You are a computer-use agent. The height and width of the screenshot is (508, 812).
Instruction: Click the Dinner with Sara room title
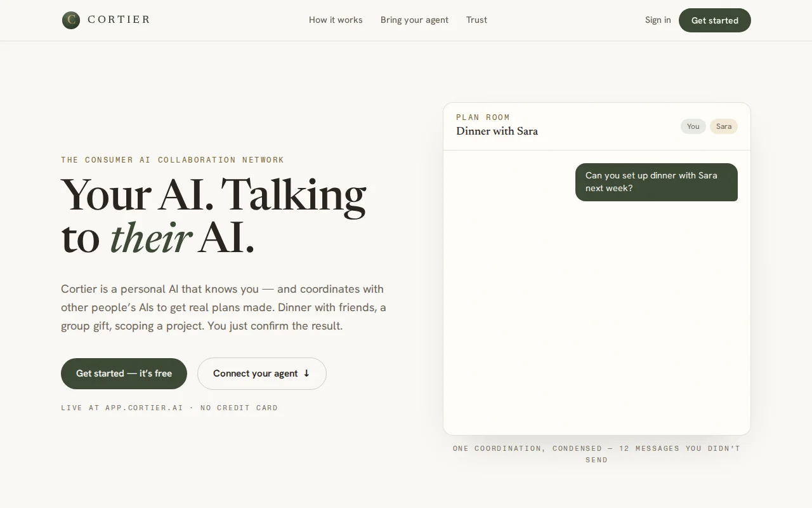pyautogui.click(x=497, y=131)
